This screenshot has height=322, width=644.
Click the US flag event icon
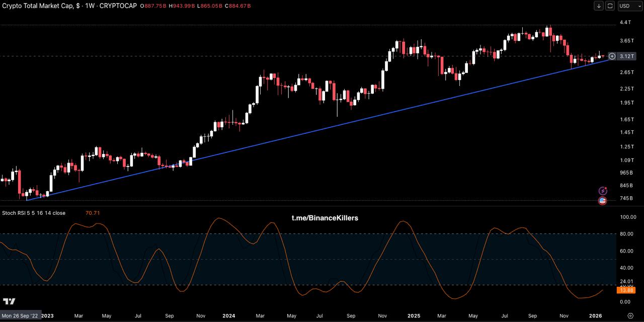[x=602, y=201]
